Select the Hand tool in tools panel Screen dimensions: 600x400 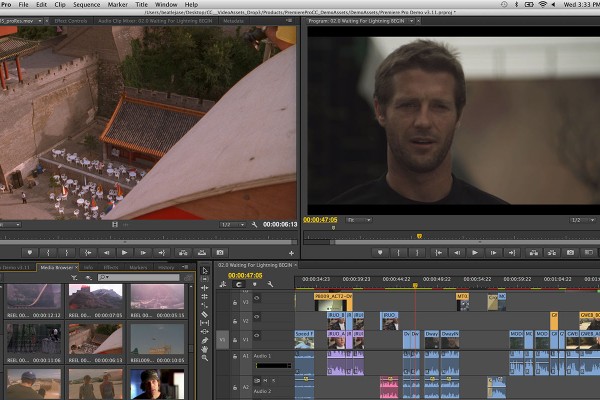coord(204,350)
